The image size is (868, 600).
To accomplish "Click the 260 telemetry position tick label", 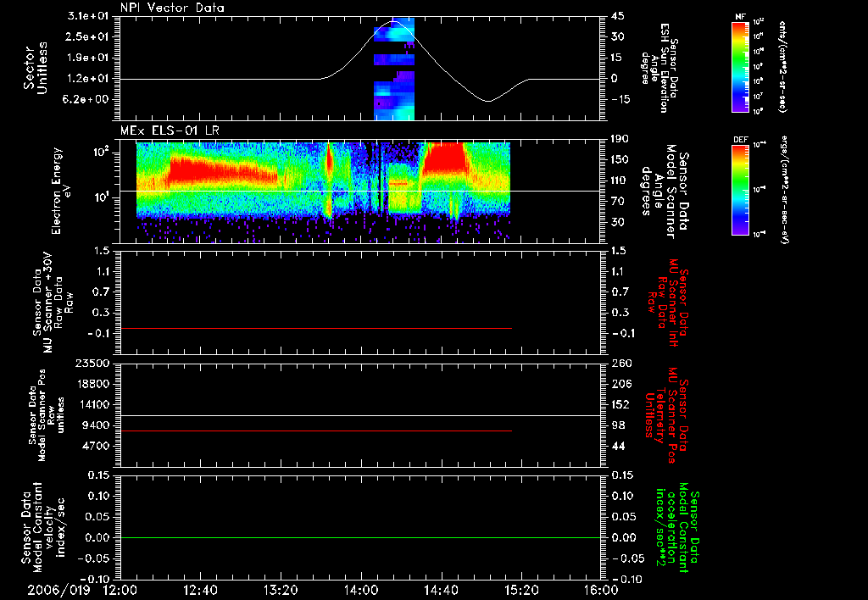I will 621,364.
